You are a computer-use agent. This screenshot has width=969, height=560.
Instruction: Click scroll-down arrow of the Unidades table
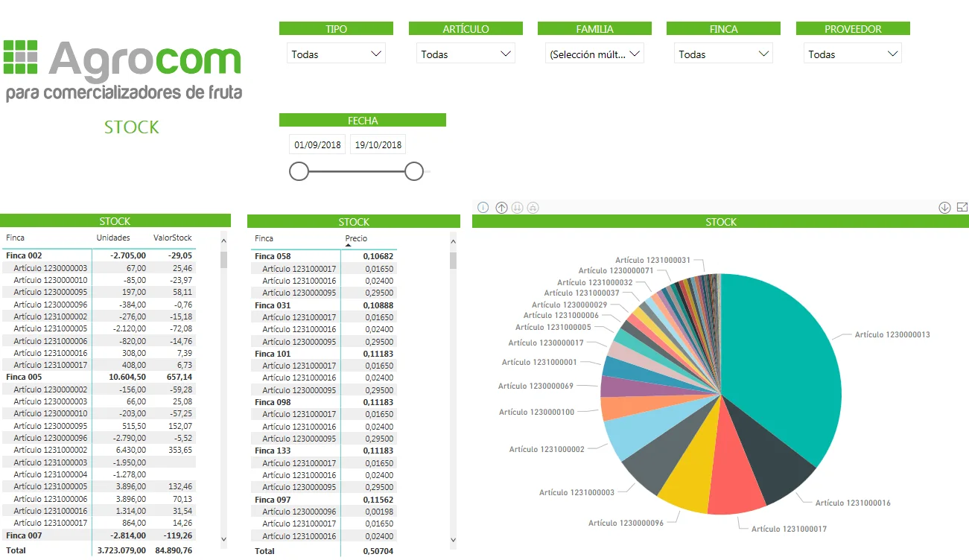click(223, 538)
